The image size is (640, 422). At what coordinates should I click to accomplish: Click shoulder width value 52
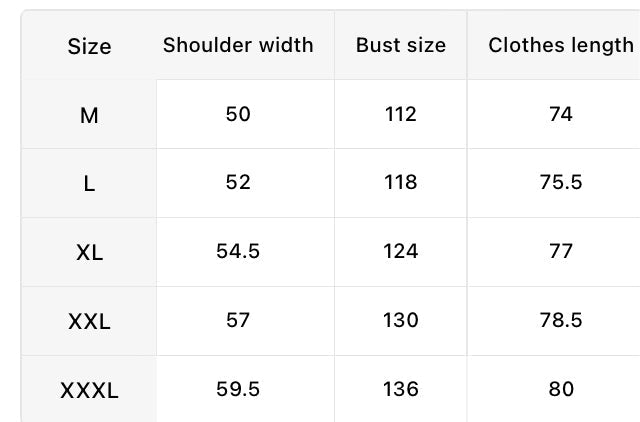click(x=238, y=183)
